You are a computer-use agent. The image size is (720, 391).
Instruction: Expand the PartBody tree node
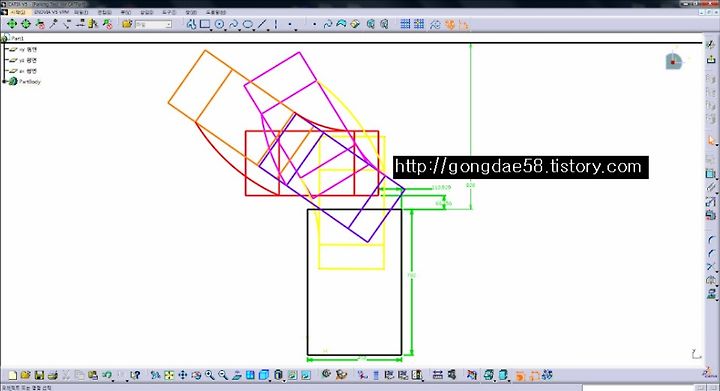point(4,82)
